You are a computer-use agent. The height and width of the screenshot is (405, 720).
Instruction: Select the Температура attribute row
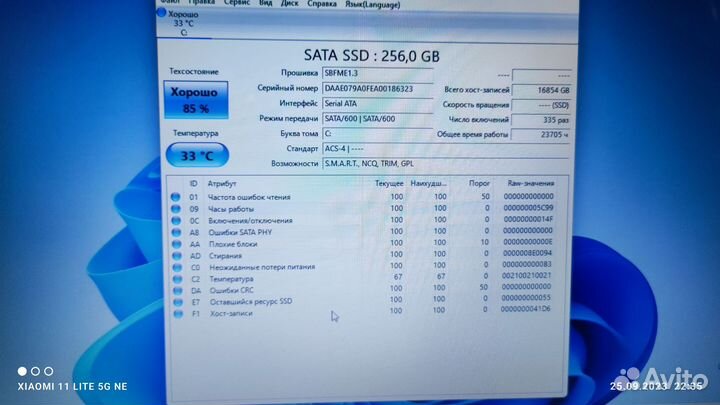click(363, 278)
